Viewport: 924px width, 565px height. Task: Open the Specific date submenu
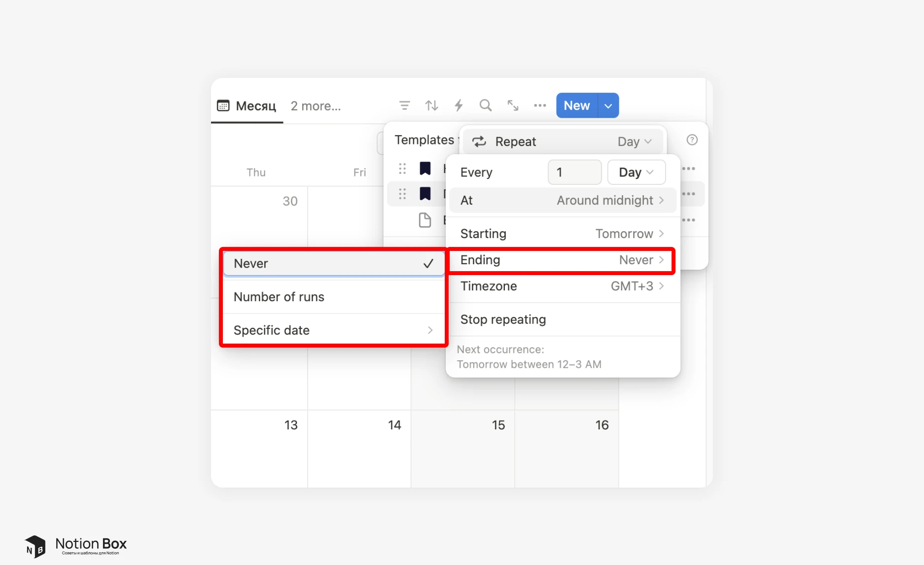[x=333, y=330]
